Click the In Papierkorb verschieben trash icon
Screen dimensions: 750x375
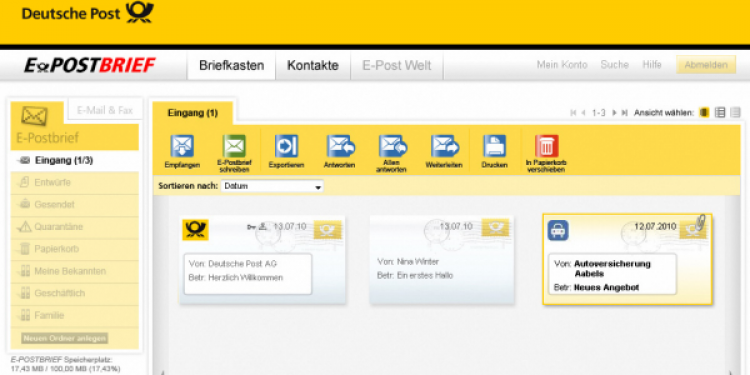coord(547,146)
